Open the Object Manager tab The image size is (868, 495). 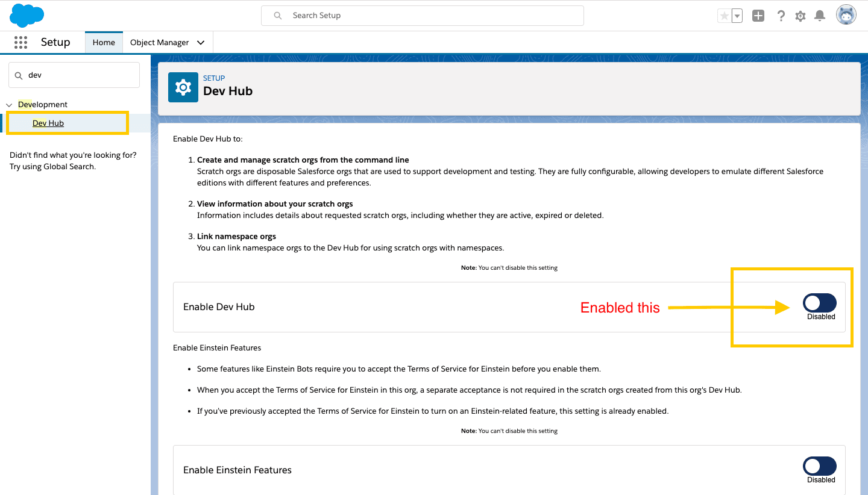pos(160,42)
